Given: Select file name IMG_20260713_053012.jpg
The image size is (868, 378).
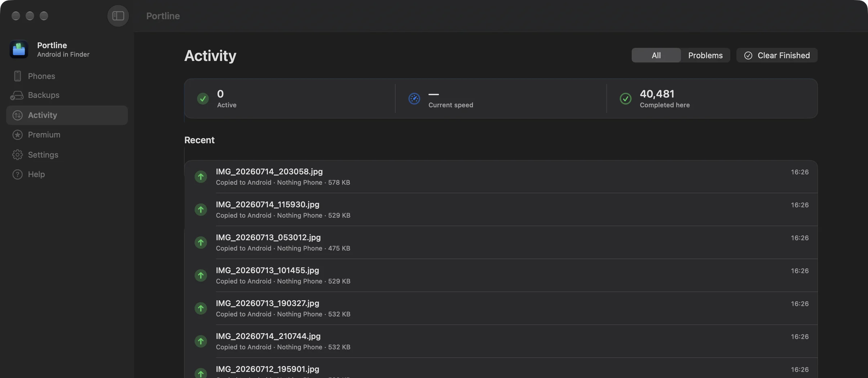Looking at the screenshot, I should pyautogui.click(x=268, y=238).
